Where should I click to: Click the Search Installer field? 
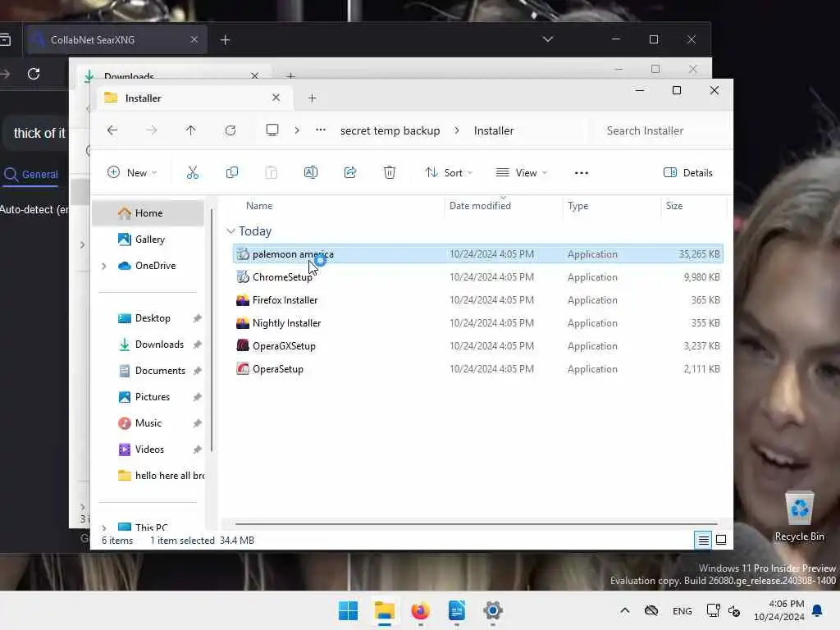pyautogui.click(x=662, y=130)
